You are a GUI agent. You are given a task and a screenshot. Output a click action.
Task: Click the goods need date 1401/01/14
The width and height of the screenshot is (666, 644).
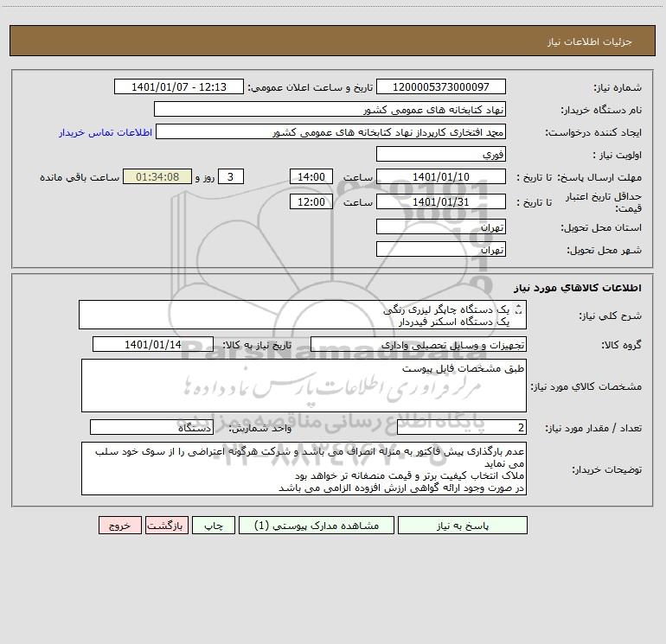click(153, 344)
